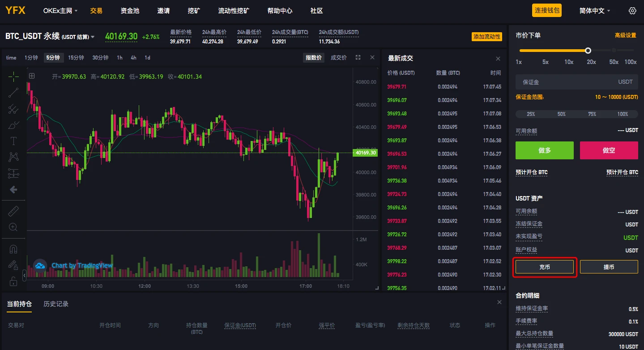Viewport: 644px width, 350px height.
Task: Select the text annotation tool
Action: pos(13,141)
